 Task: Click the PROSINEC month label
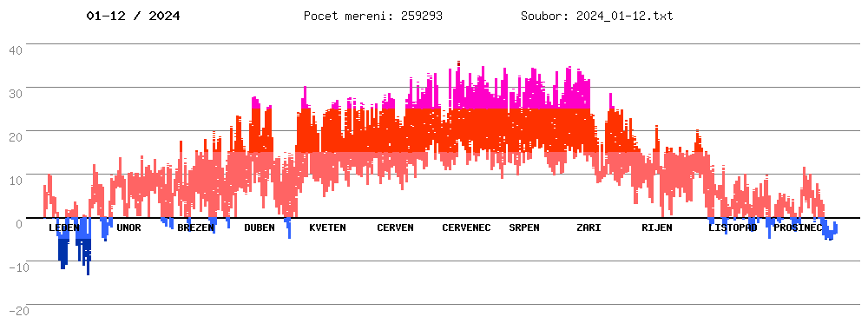tap(798, 228)
